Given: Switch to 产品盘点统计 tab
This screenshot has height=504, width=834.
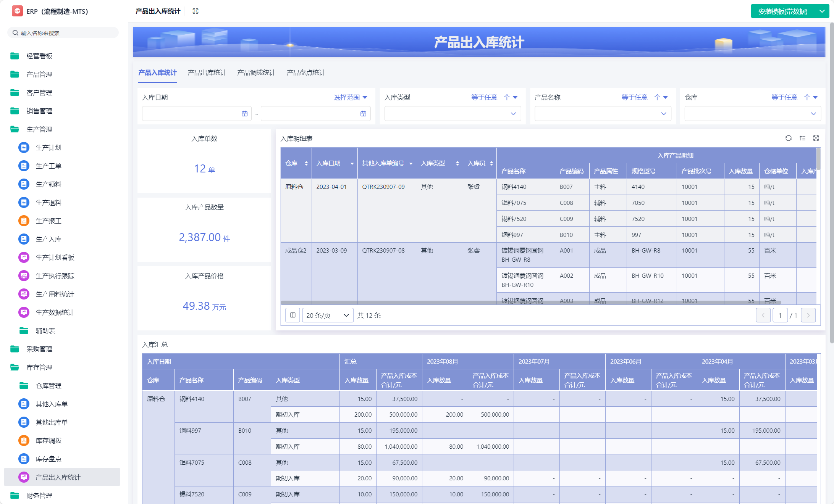Looking at the screenshot, I should tap(305, 72).
